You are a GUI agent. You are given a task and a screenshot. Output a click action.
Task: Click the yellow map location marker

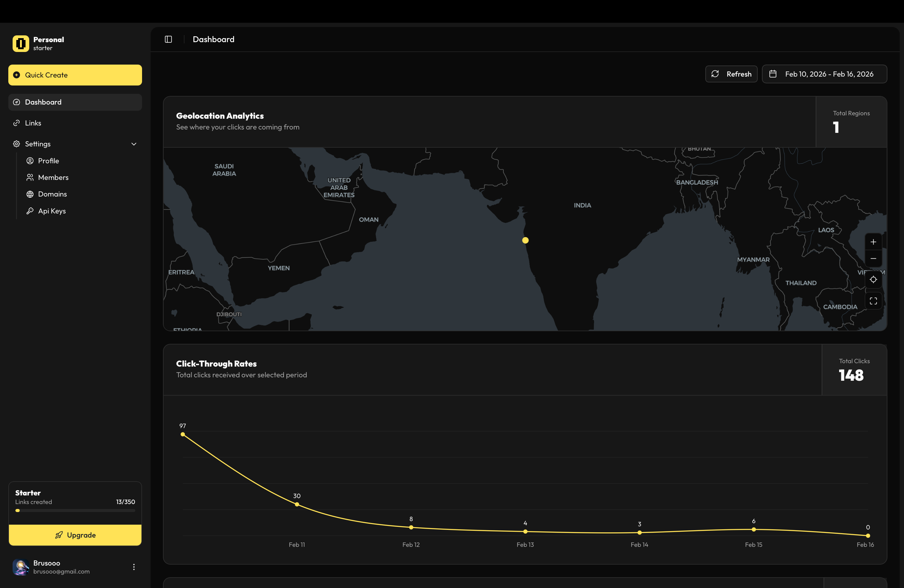click(525, 240)
